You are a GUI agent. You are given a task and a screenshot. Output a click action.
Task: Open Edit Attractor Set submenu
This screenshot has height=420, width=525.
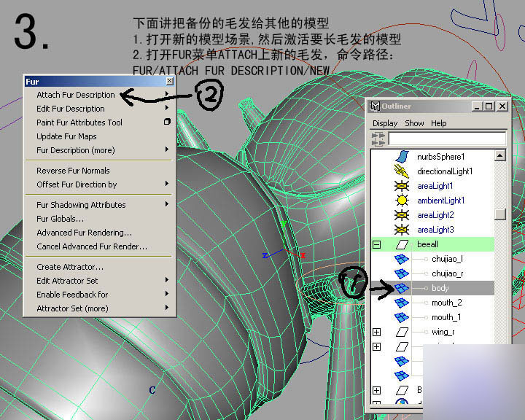99,281
